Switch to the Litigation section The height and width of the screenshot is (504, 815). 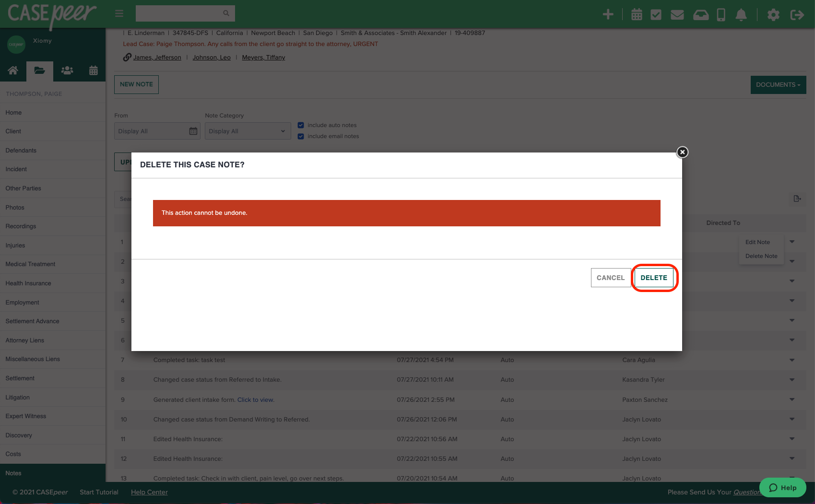(17, 397)
